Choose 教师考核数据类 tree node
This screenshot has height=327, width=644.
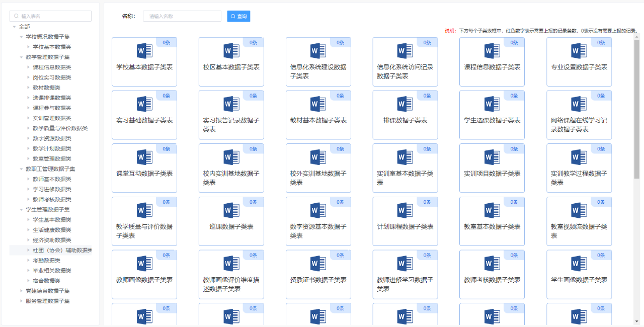[52, 200]
